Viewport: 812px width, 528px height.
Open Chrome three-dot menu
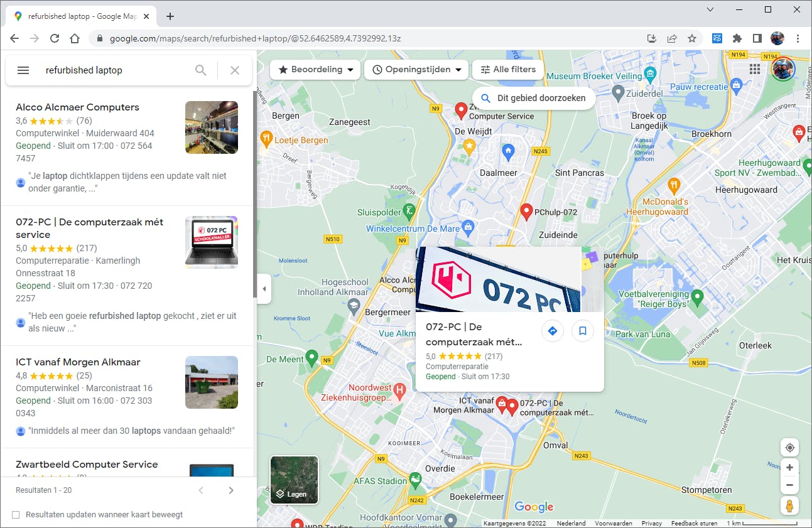[x=798, y=38]
